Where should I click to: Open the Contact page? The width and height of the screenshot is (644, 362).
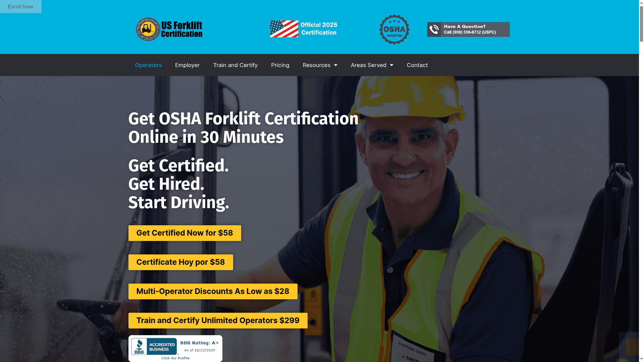pos(417,65)
